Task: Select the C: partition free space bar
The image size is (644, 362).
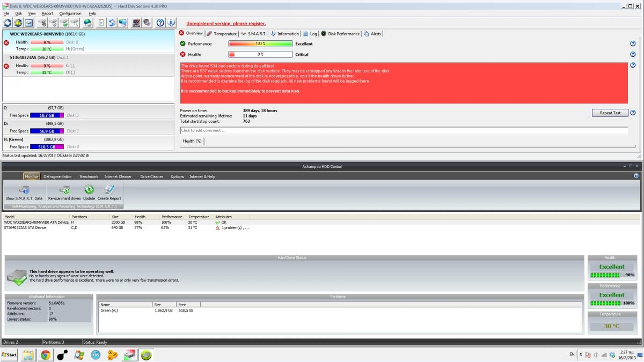Action: pos(47,115)
